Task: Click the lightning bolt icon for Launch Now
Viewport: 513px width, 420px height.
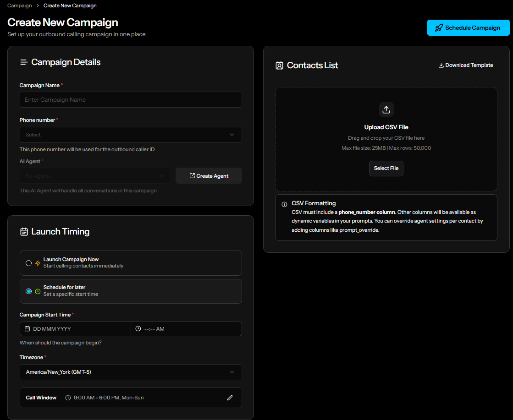Action: (38, 263)
